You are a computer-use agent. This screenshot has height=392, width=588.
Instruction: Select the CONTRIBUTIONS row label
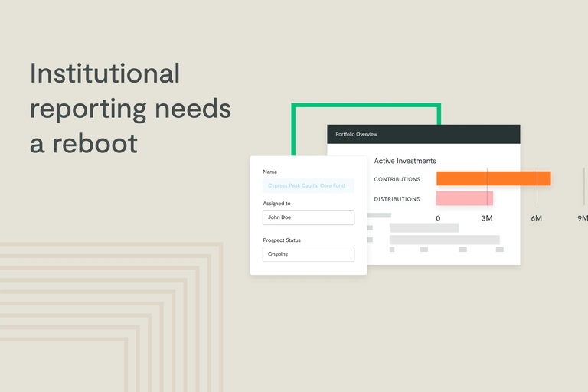tap(397, 179)
